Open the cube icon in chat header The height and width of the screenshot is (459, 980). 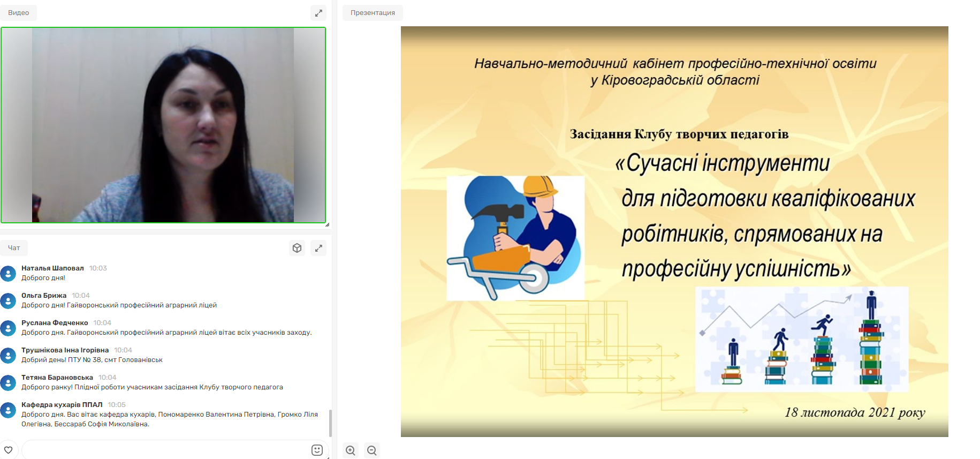pos(297,248)
